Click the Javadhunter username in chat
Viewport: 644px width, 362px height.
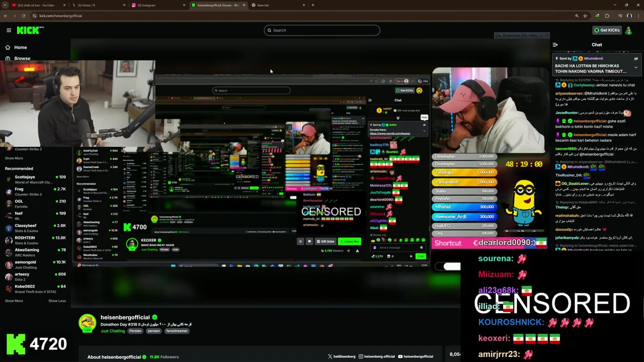coord(567,113)
